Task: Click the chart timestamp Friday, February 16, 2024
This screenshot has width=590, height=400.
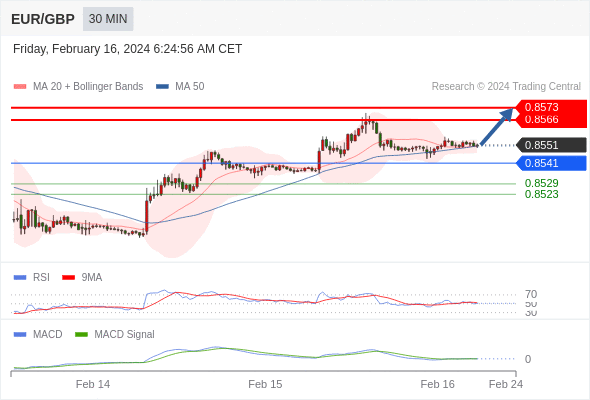Action: (x=127, y=49)
